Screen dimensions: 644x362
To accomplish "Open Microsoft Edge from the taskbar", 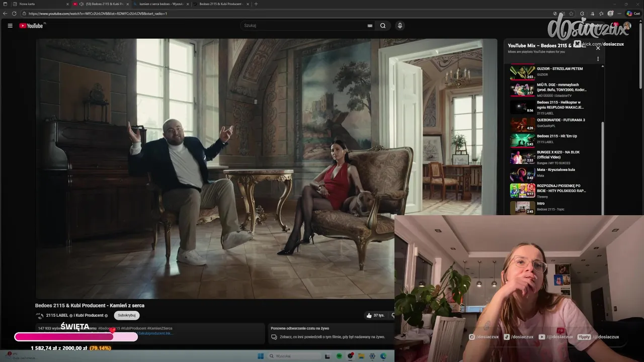I will 383,356.
